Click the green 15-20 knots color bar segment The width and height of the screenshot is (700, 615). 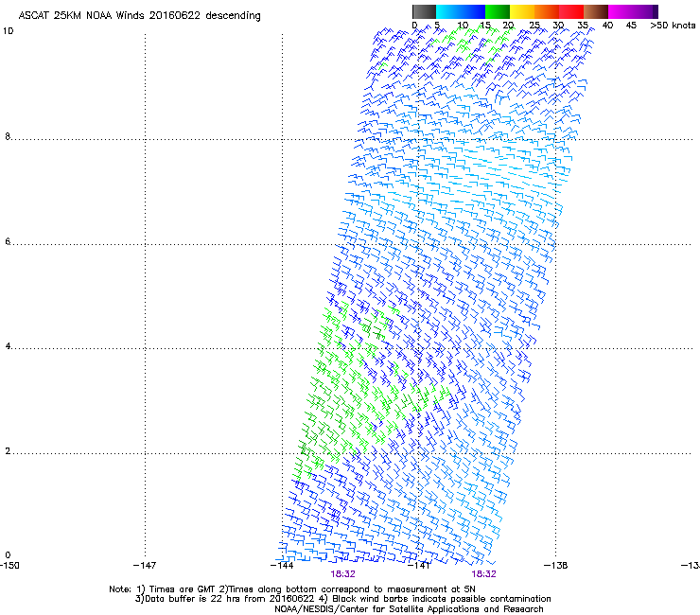click(x=498, y=11)
